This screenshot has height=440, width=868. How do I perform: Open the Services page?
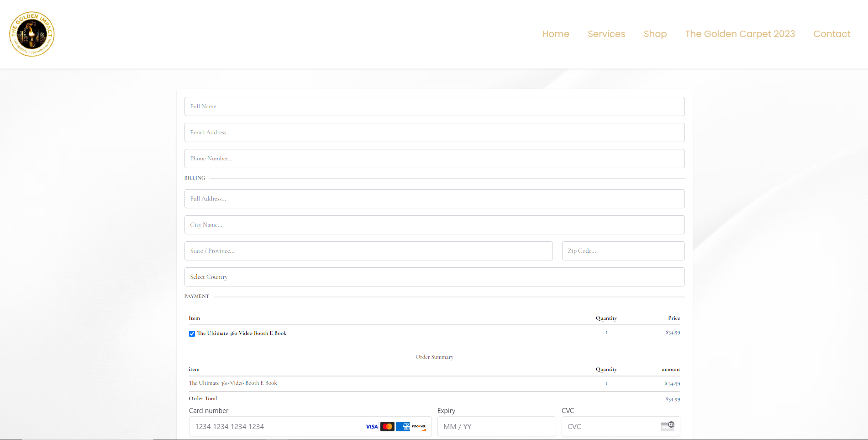coord(606,34)
